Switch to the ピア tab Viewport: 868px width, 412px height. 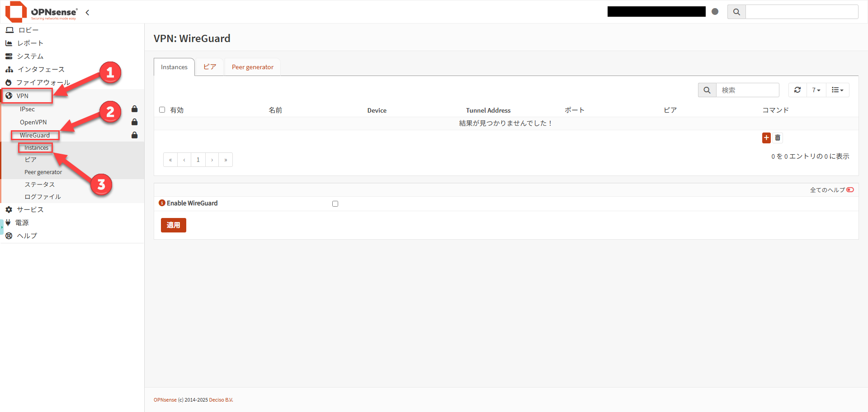(210, 67)
